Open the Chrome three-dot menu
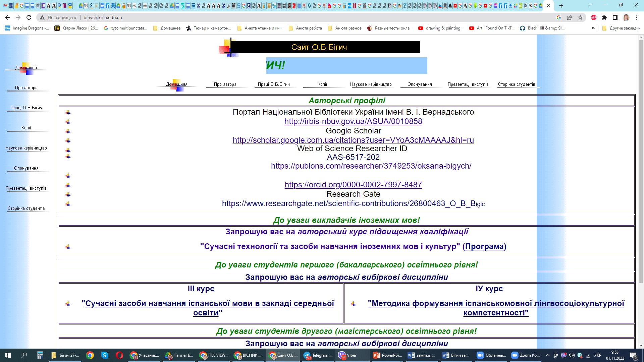The width and height of the screenshot is (644, 362). pos(637,17)
